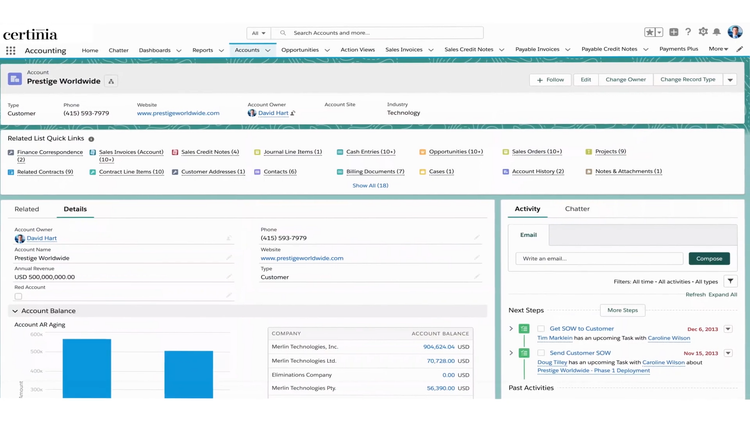
Task: Open Show All (18) quick links
Action: click(370, 185)
